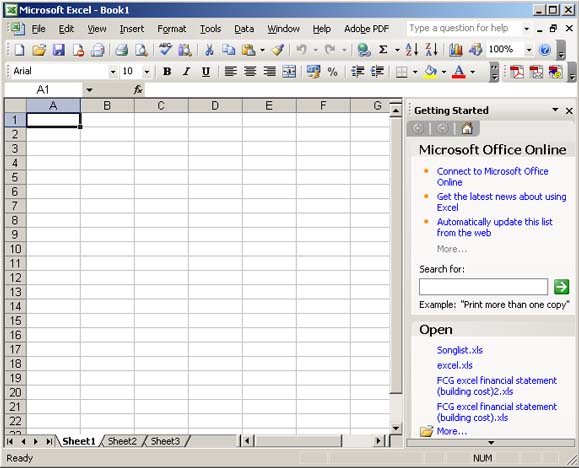The height and width of the screenshot is (468, 579).
Task: Open recent file excel.xls
Action: point(455,365)
